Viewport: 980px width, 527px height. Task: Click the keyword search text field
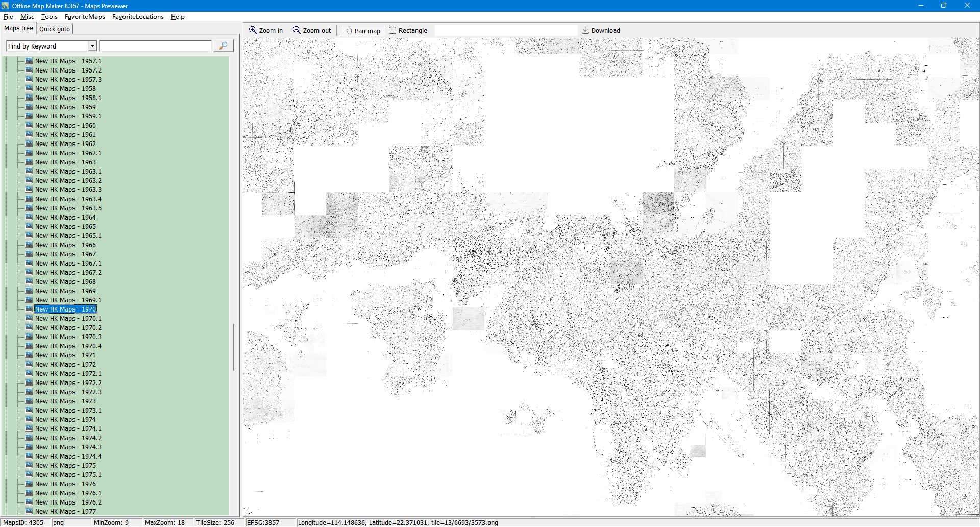155,46
